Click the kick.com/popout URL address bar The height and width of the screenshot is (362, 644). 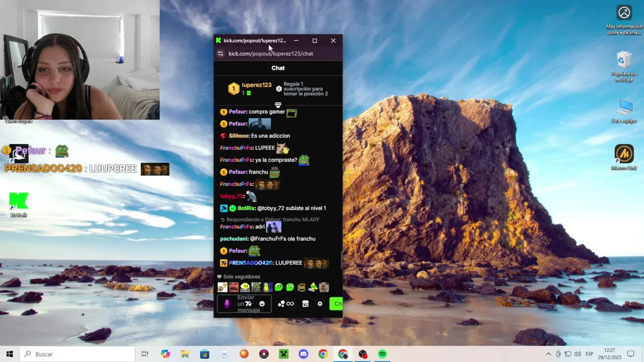point(271,53)
